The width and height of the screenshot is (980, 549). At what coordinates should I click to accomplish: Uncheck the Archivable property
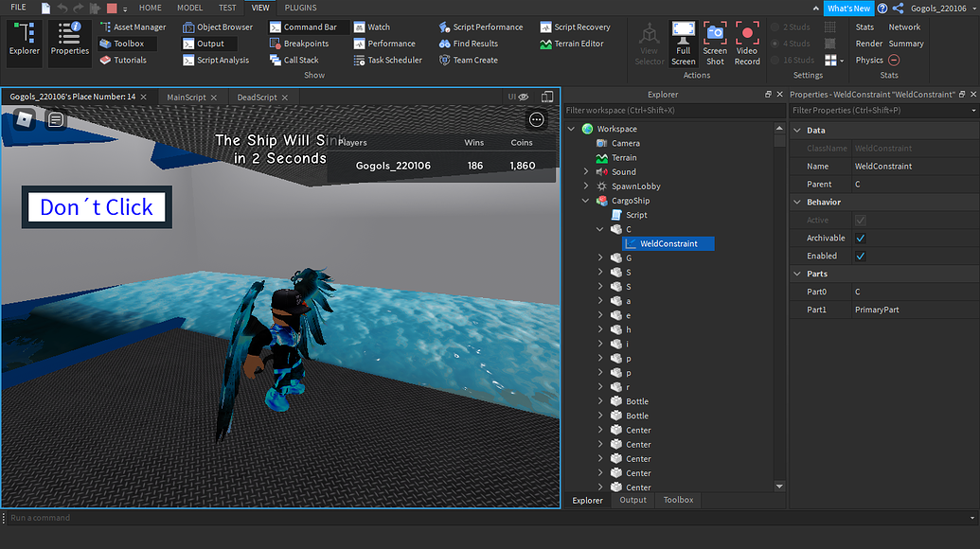coord(859,238)
